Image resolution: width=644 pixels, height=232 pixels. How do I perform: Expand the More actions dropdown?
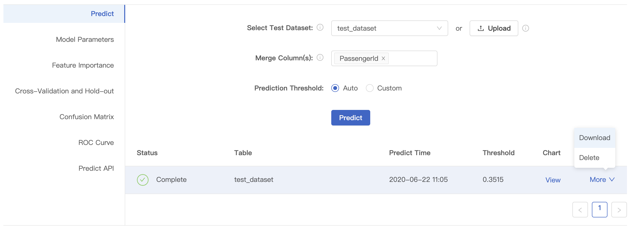click(x=602, y=179)
